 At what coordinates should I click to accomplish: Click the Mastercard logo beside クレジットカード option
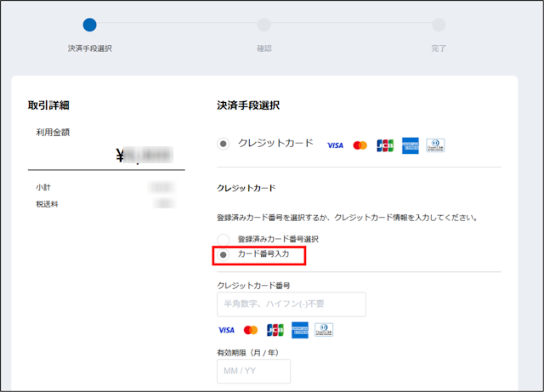(x=360, y=145)
